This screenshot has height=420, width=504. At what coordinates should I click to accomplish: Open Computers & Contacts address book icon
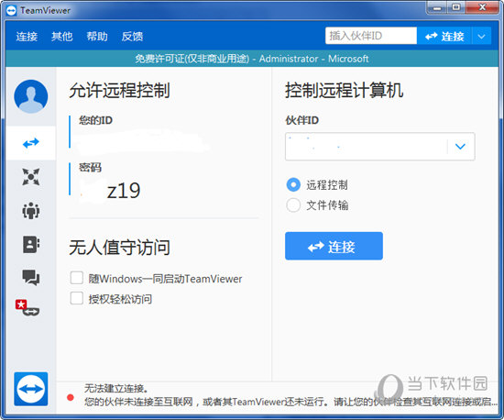point(31,245)
